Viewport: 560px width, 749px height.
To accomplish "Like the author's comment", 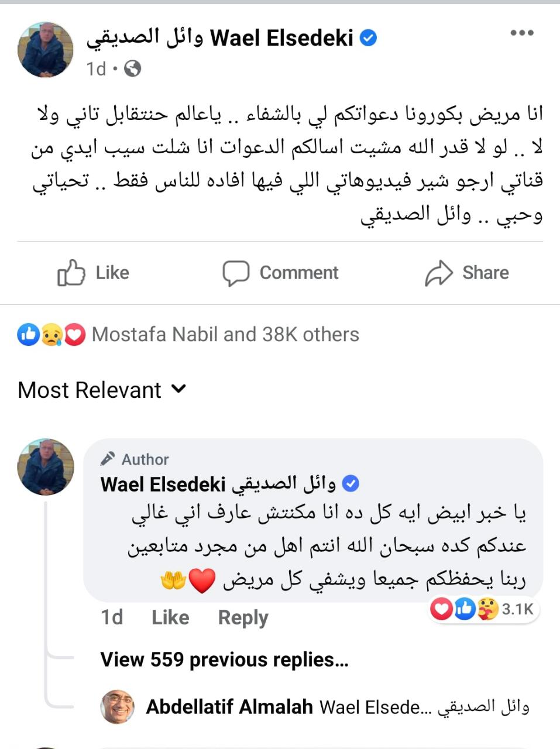I will point(170,617).
